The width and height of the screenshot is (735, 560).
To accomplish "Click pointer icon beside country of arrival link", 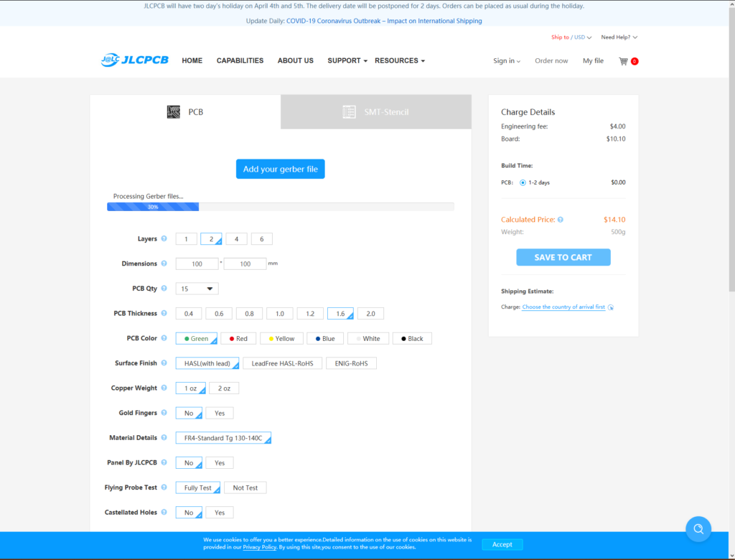I will [x=611, y=307].
